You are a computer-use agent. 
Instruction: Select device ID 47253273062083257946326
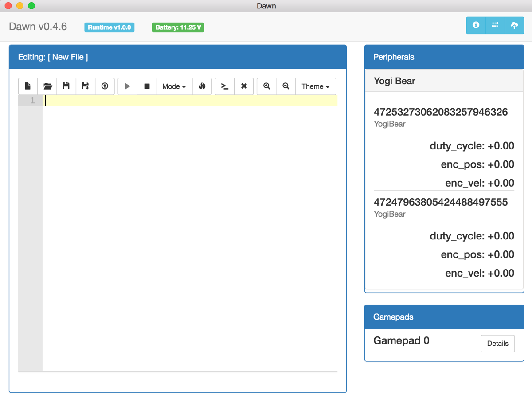pyautogui.click(x=441, y=112)
